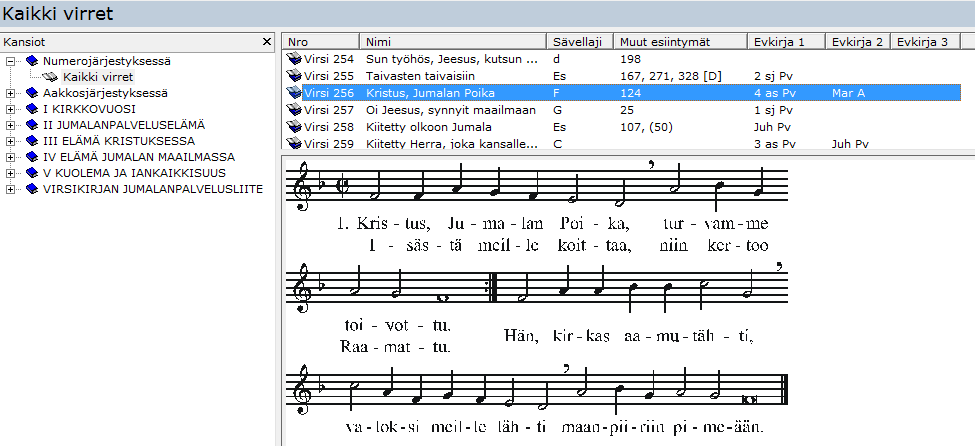Click the '167, 271, 328 [D]' occurrences cell
The image size is (975, 446).
(671, 76)
